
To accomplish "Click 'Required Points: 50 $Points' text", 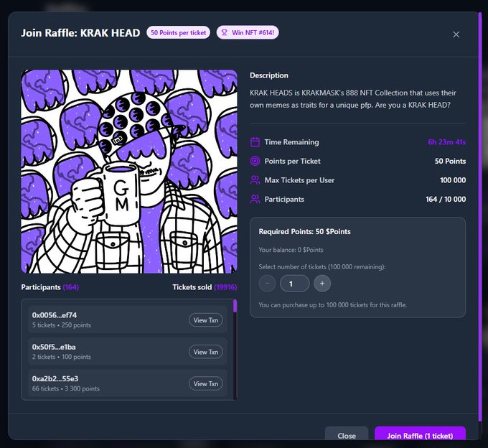I will click(305, 232).
